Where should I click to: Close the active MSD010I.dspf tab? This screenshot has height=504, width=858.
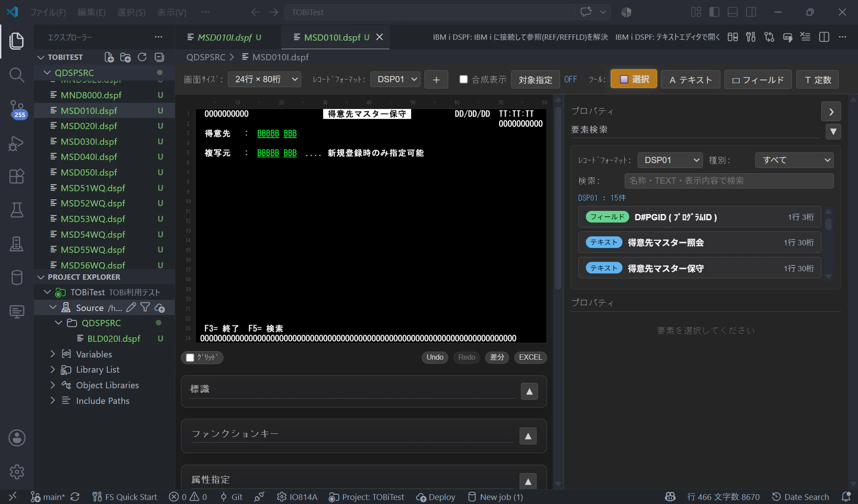tap(379, 37)
